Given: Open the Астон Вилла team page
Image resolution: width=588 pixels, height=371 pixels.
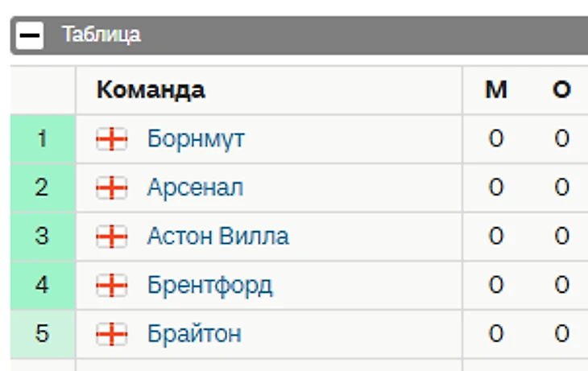Looking at the screenshot, I should (x=217, y=237).
